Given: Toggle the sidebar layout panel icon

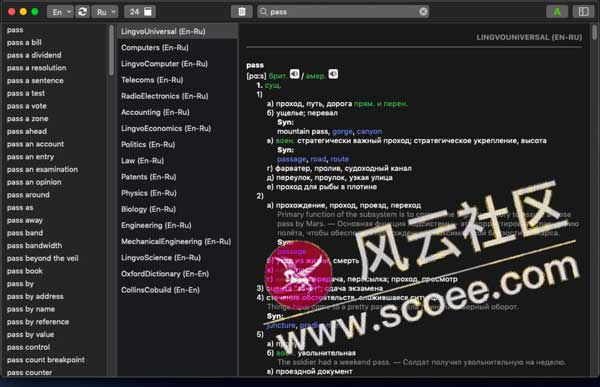Looking at the screenshot, I should [583, 12].
